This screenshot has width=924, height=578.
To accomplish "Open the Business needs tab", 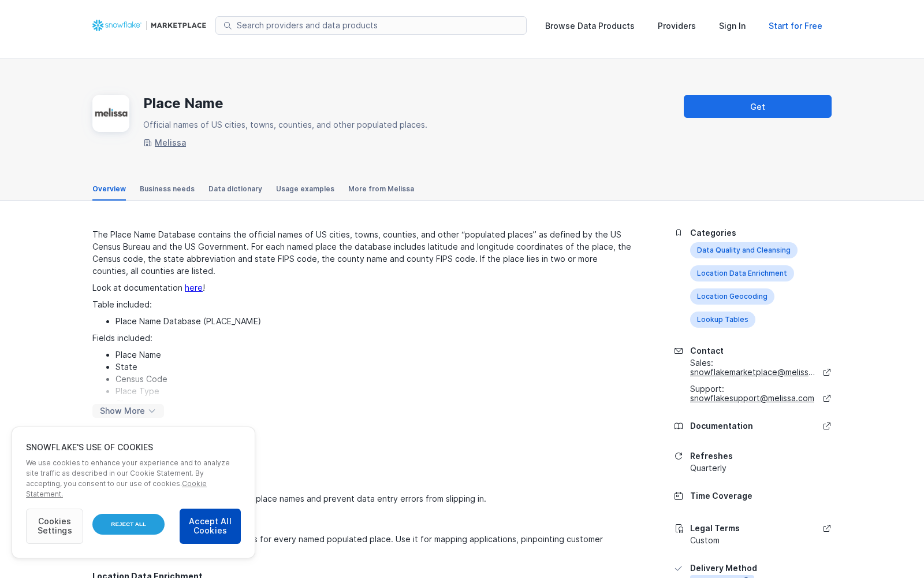I will (x=167, y=189).
